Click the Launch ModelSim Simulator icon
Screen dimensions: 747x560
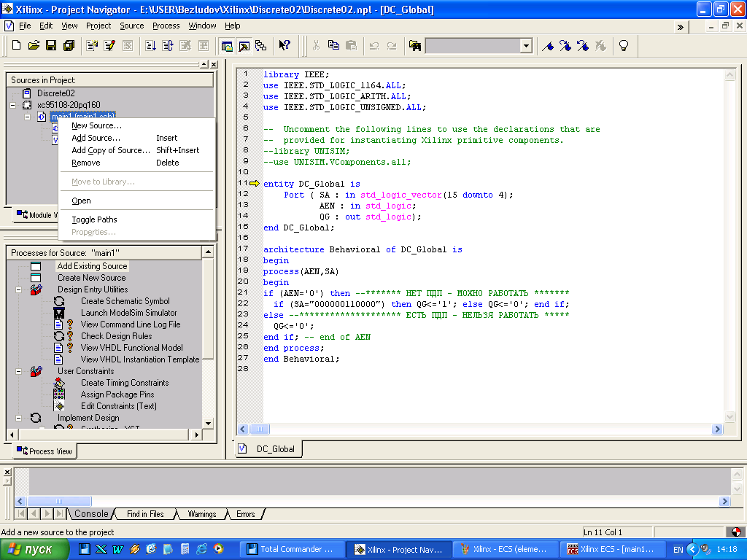(x=59, y=313)
